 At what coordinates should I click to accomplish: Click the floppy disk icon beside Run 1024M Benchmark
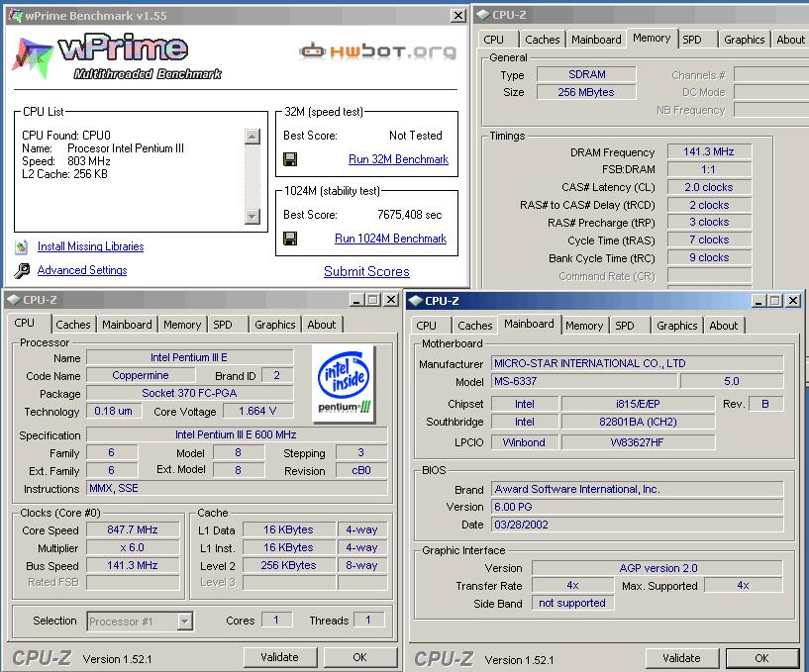pos(290,239)
